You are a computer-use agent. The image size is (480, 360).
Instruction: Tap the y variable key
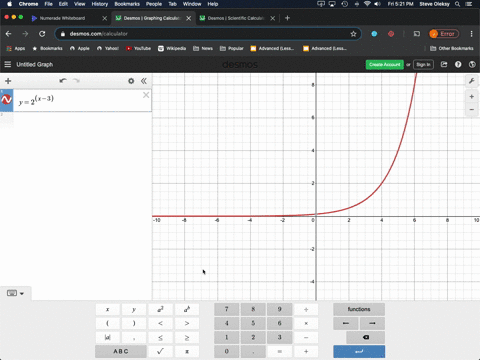tap(134, 309)
